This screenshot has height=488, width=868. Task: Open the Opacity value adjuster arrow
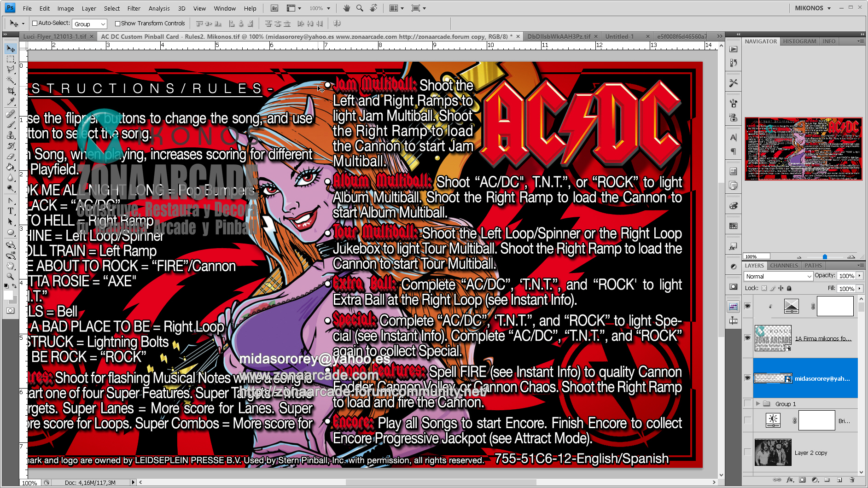[x=859, y=275]
